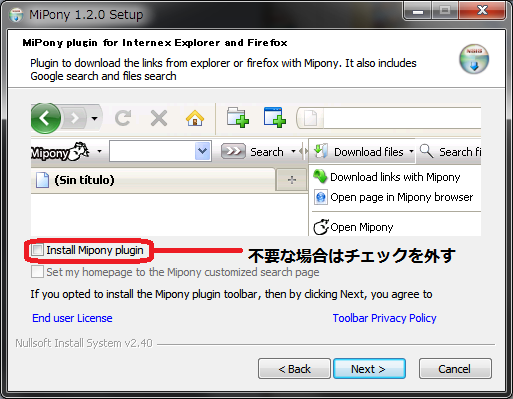513x399 pixels.
Task: Choose the Open Mipony menu entry
Action: (x=362, y=227)
